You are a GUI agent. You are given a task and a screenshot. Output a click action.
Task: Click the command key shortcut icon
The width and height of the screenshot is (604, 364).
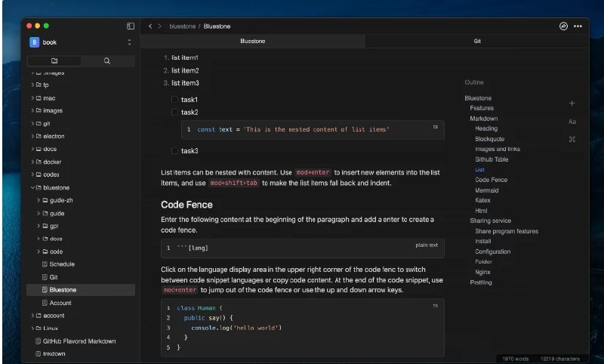[572, 140]
